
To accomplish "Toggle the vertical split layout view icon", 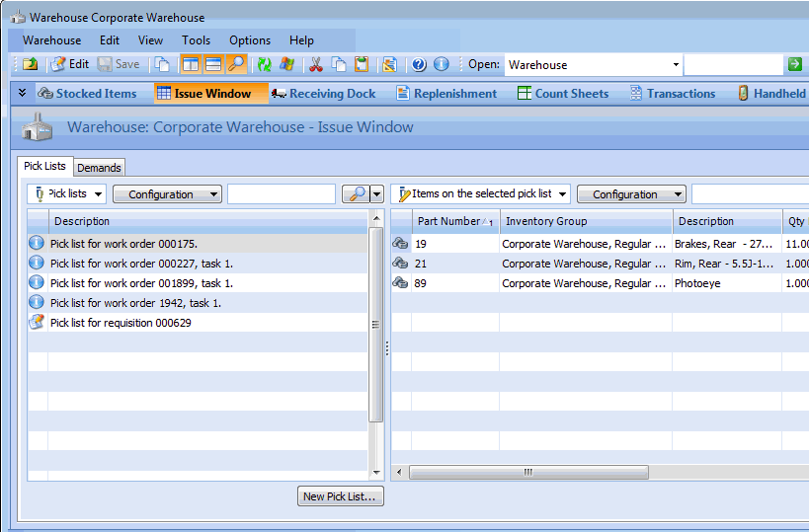I will click(x=190, y=64).
